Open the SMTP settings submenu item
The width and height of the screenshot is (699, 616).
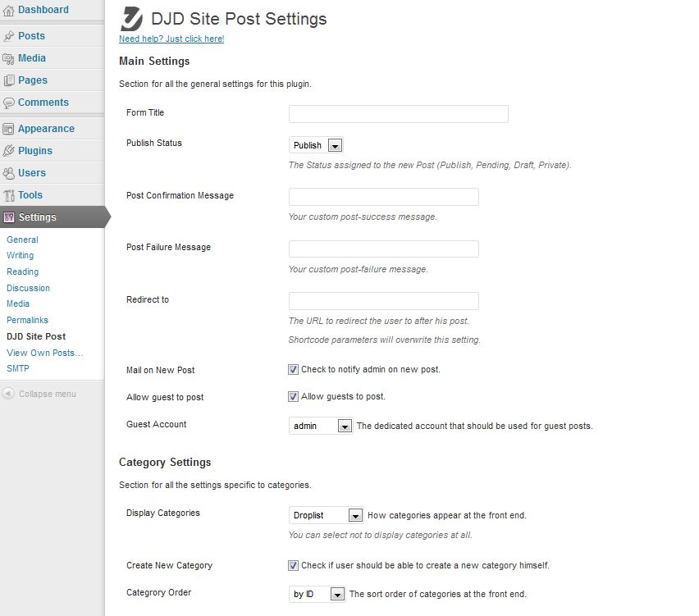pyautogui.click(x=18, y=368)
